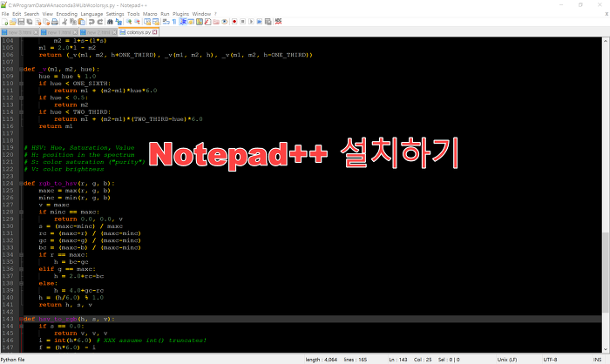Open the Replace dialog icon
Image resolution: width=610 pixels, height=364 pixels.
119,22
